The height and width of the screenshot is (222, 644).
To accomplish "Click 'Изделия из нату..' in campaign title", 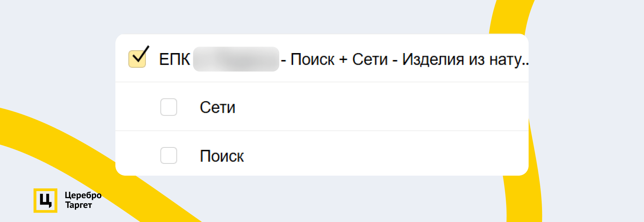I will coord(462,59).
